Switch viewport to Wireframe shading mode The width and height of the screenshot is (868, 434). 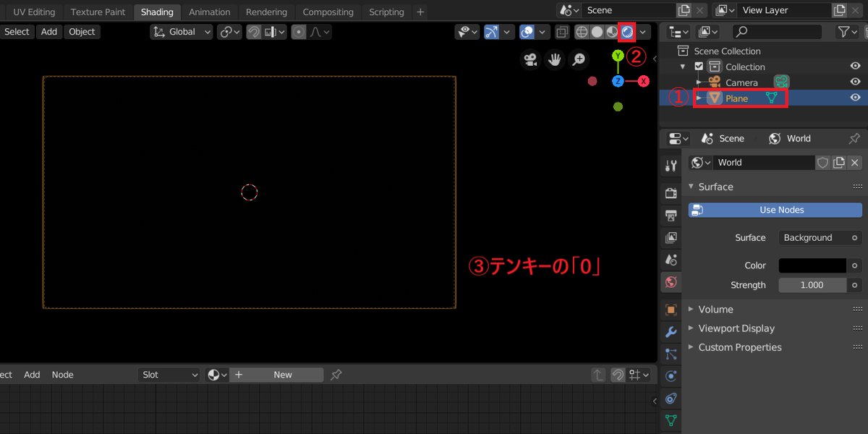(582, 31)
